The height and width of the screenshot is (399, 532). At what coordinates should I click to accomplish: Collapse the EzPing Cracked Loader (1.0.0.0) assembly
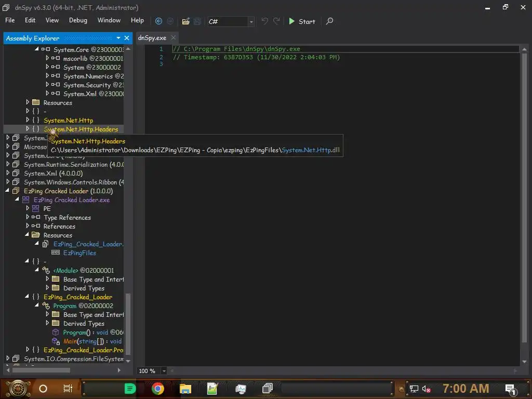(7, 191)
